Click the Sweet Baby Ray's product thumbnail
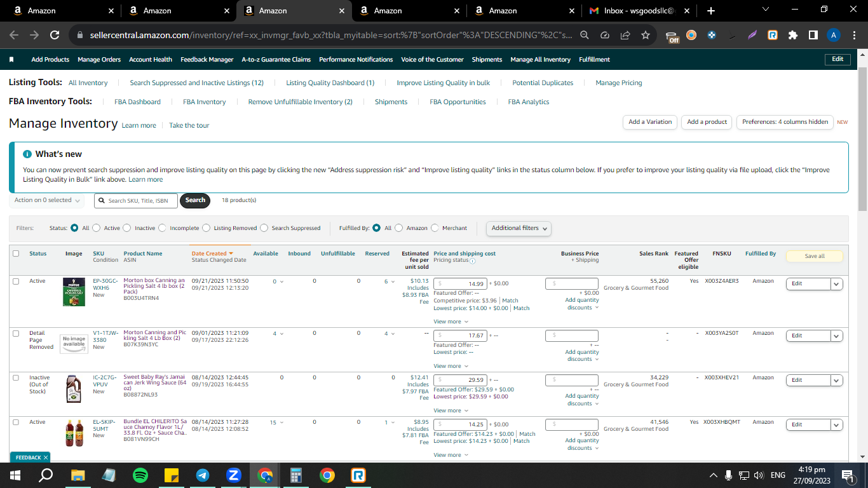This screenshot has height=488, width=868. [x=74, y=389]
